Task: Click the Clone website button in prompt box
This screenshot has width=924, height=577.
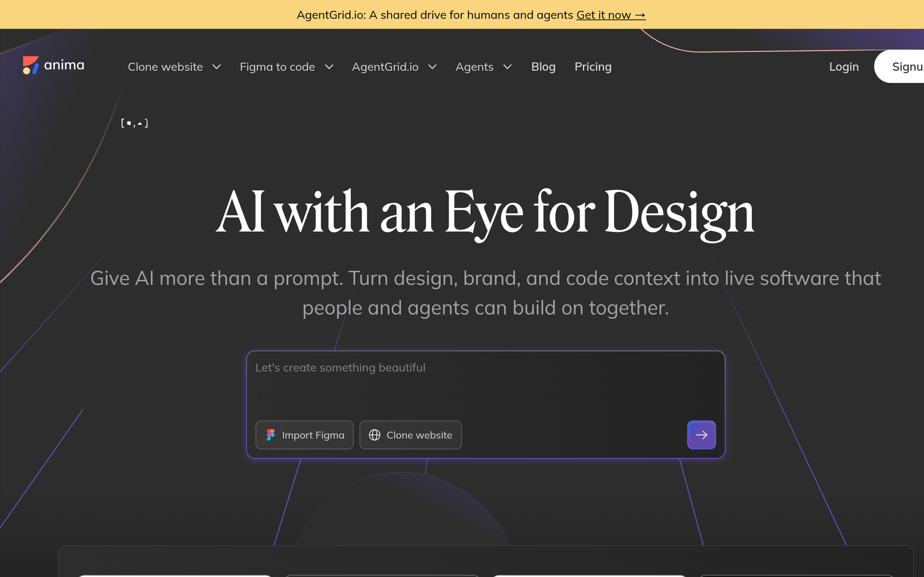Action: [x=410, y=435]
